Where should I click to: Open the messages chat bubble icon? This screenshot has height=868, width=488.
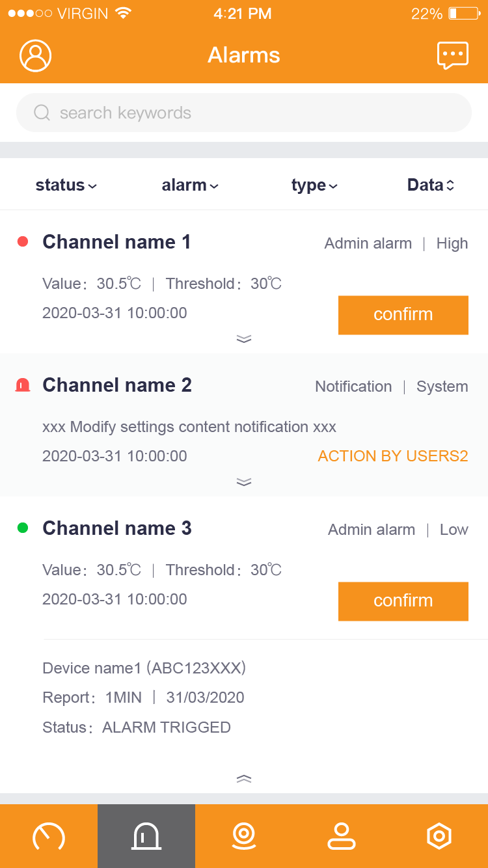click(x=452, y=55)
